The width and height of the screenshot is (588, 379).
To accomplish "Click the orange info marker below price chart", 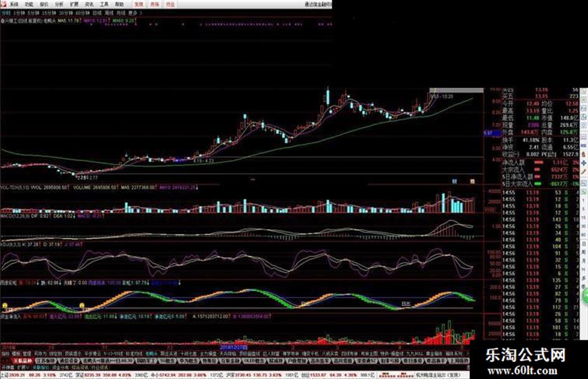I will 472,181.
